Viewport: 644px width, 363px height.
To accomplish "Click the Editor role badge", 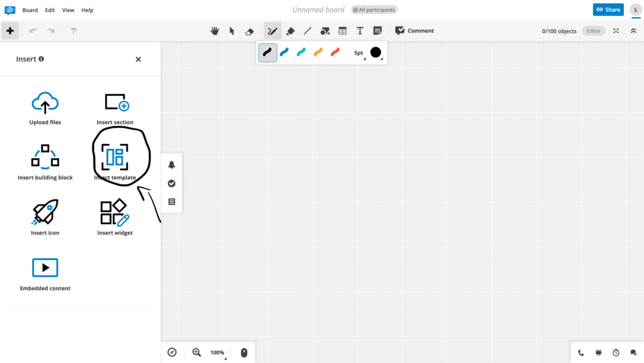I will click(x=594, y=31).
